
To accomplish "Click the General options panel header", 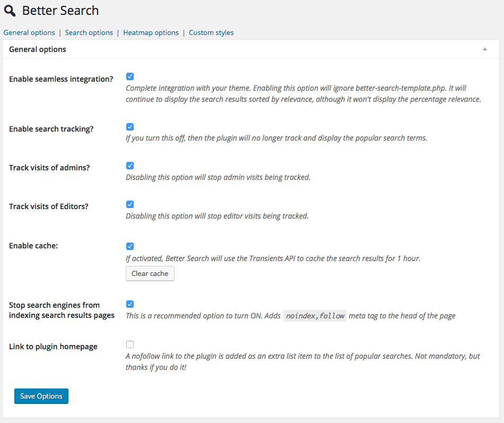I will tap(38, 49).
